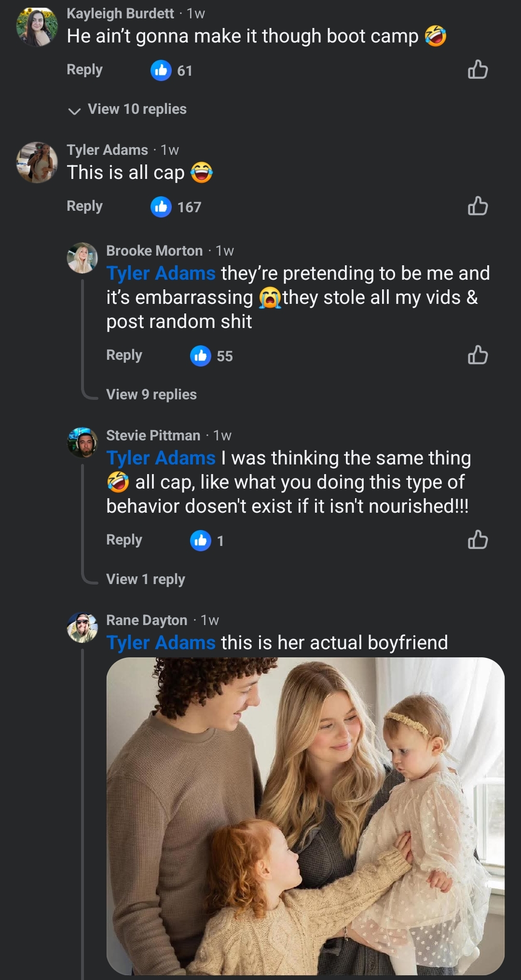The width and height of the screenshot is (521, 980).
Task: Reply to Tyler Adams' comment
Action: (84, 206)
